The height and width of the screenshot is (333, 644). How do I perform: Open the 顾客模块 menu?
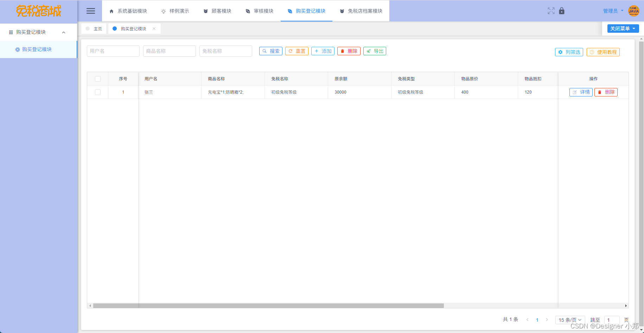pos(217,11)
